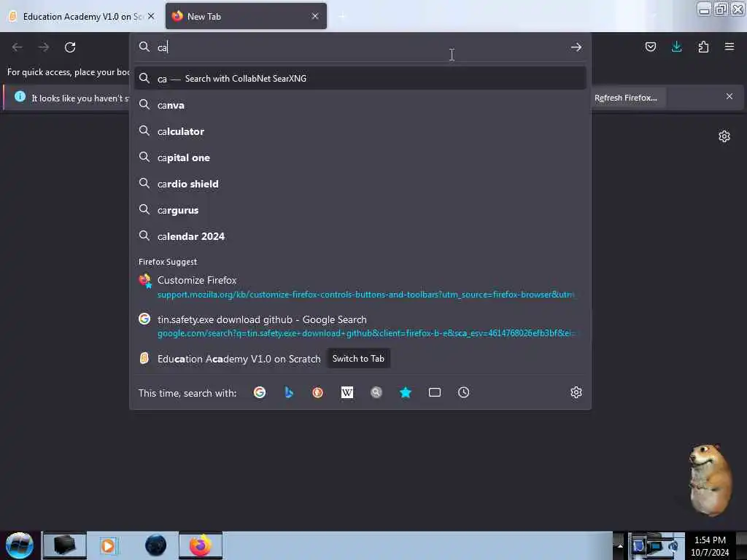The width and height of the screenshot is (747, 560).
Task: Search this time with Wikipedia icon
Action: tap(347, 392)
